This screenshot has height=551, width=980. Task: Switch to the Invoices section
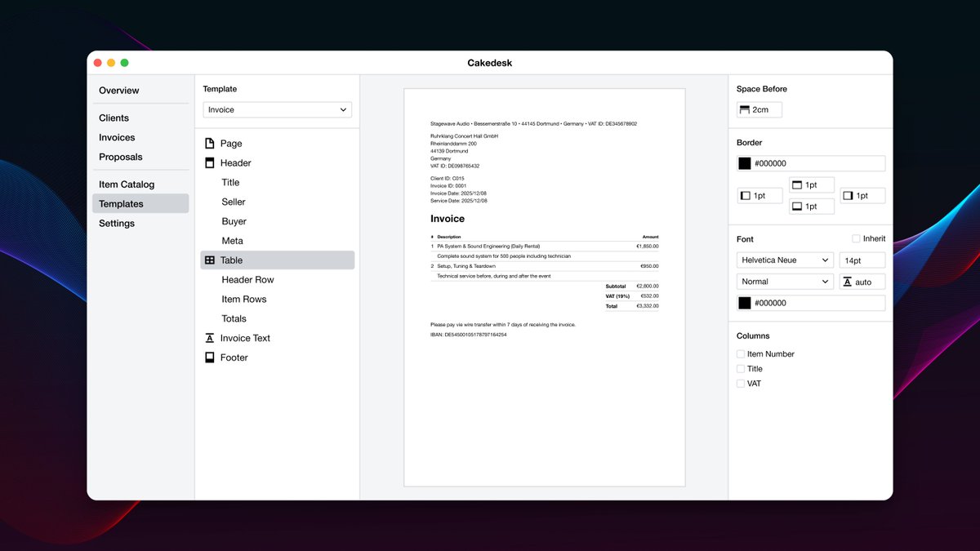coord(117,137)
